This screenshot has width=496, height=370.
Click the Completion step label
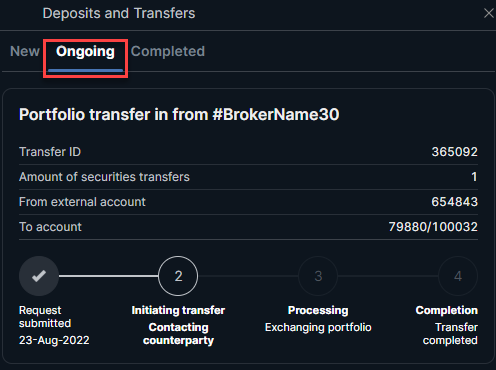(x=446, y=310)
